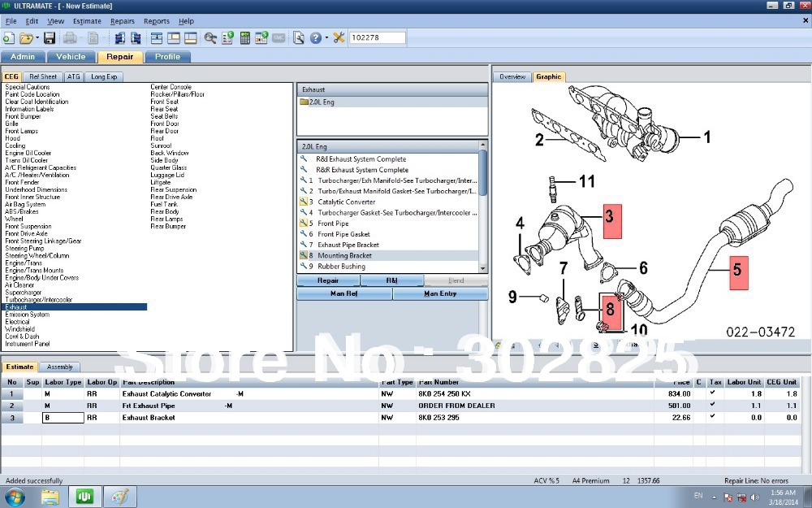Click the estimate number field showing 102278
812x508 pixels.
pyautogui.click(x=378, y=38)
